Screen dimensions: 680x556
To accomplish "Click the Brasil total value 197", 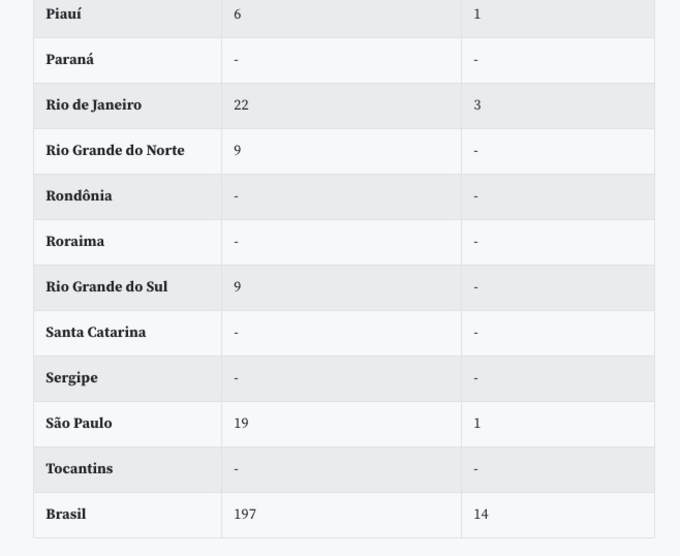I will [245, 514].
